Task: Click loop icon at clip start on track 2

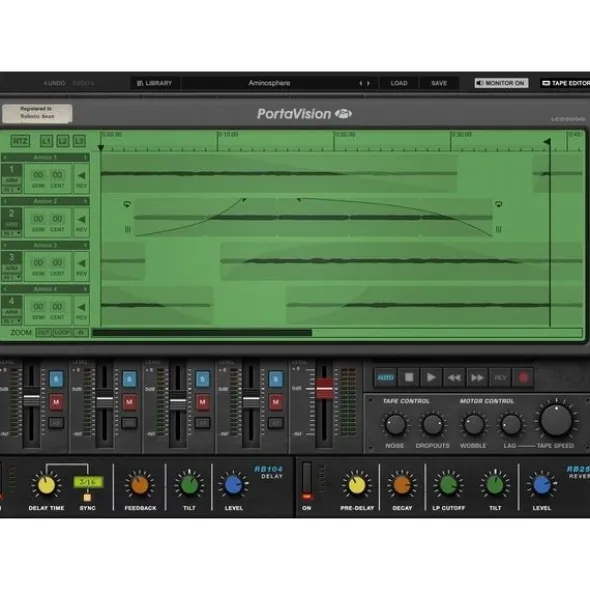Action: click(x=127, y=204)
